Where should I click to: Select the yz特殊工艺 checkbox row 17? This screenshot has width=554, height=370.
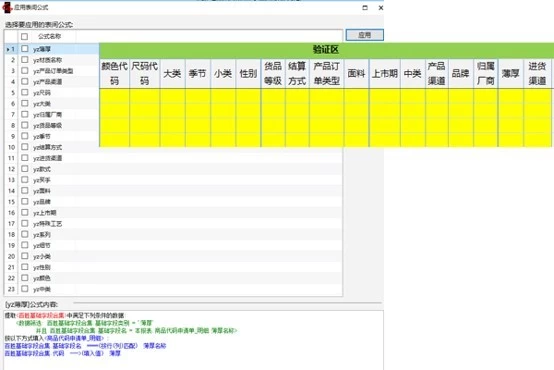[24, 223]
